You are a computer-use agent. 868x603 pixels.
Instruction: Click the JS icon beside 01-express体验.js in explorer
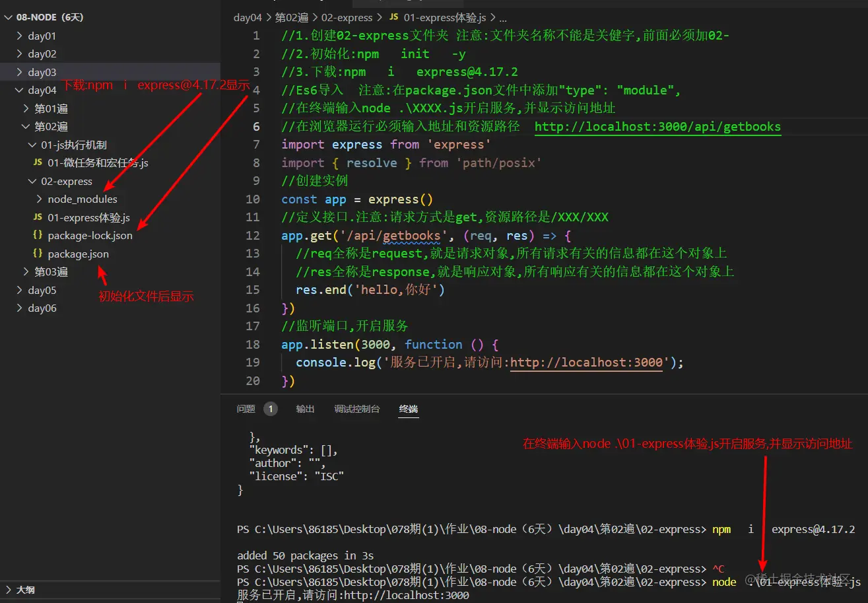tap(38, 217)
